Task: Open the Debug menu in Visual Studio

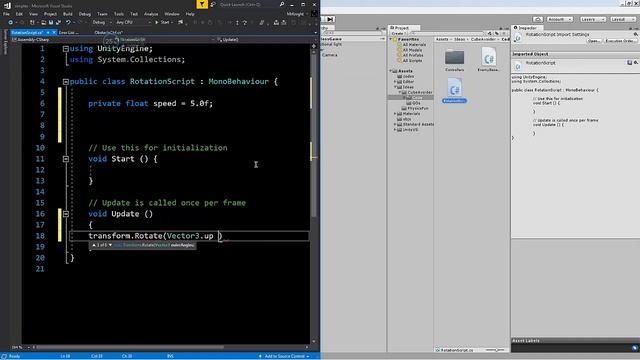Action: coord(85,14)
